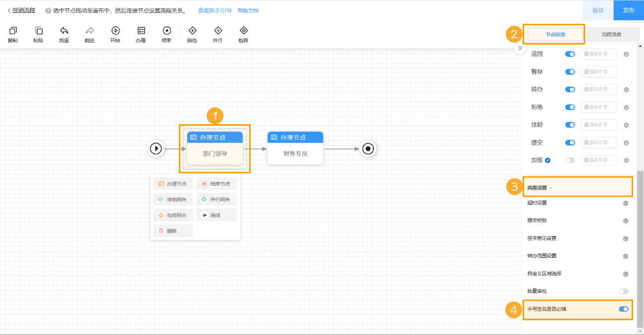Select the 包容 inclusive gateway tool
The width and height of the screenshot is (644, 335).
point(243,31)
